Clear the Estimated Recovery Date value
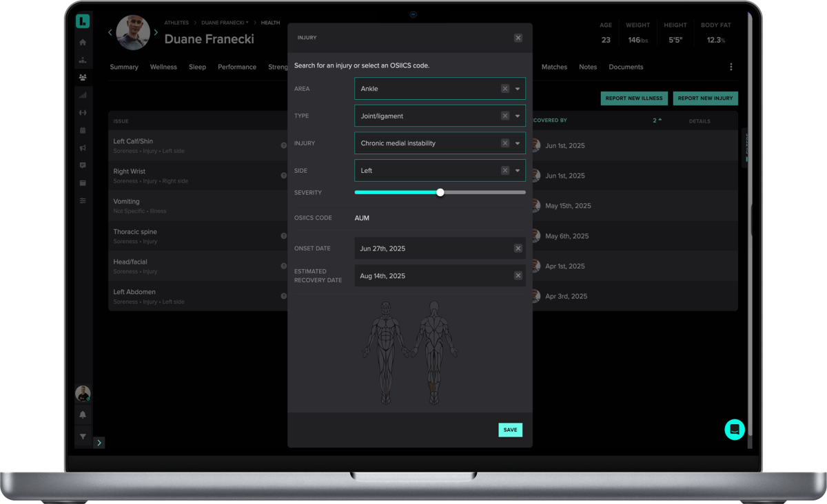This screenshot has height=504, width=827. 518,275
